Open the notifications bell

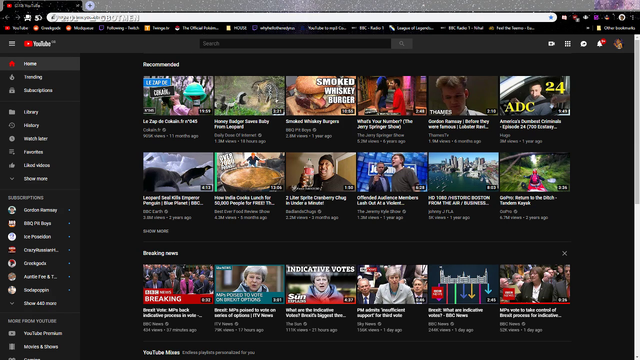coord(600,44)
